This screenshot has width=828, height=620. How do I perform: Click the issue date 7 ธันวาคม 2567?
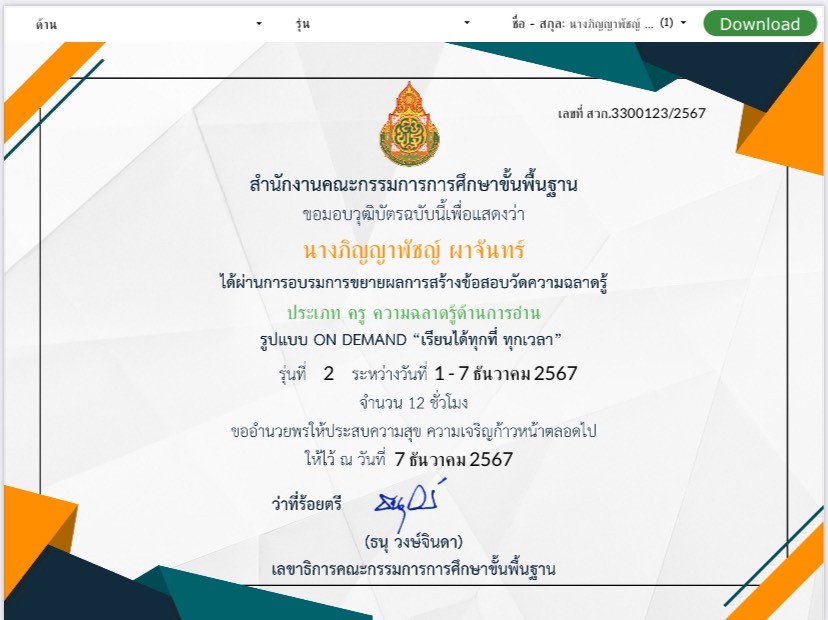tap(453, 459)
